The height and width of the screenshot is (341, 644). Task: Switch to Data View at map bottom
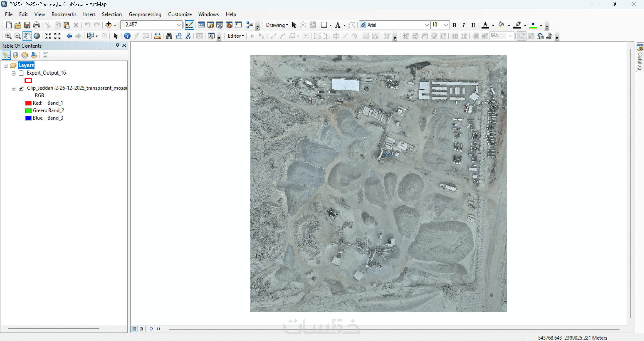click(134, 329)
